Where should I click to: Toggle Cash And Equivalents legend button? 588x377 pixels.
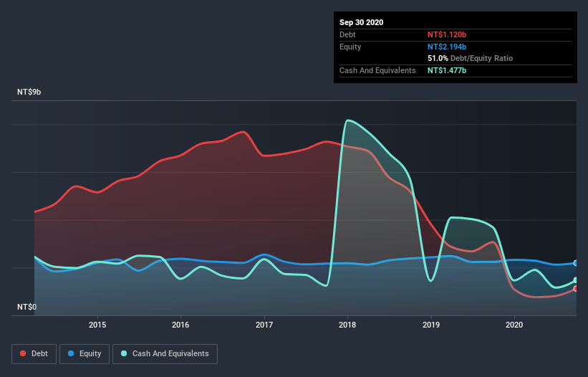pyautogui.click(x=165, y=354)
